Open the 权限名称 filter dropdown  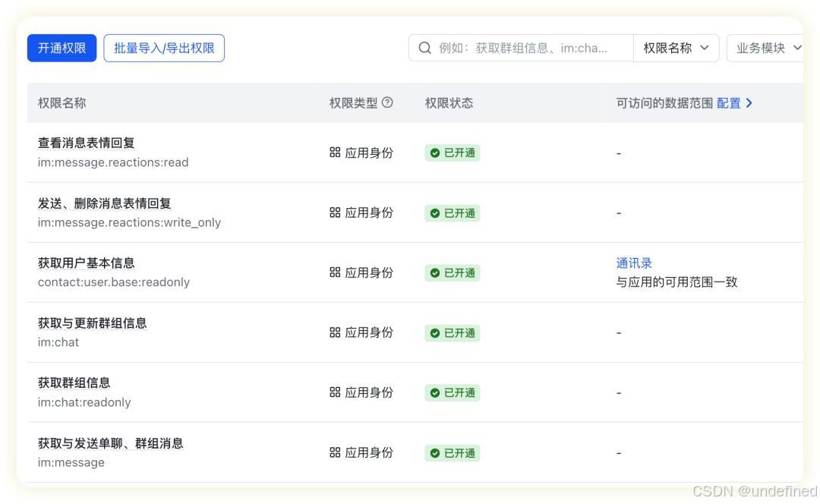[x=676, y=47]
